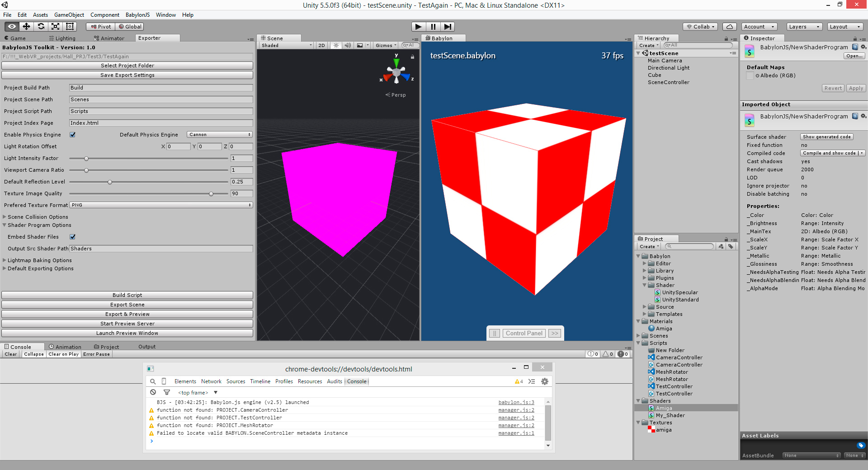This screenshot has height=470, width=868.
Task: Toggle scene audio speaker icon
Action: pos(348,45)
